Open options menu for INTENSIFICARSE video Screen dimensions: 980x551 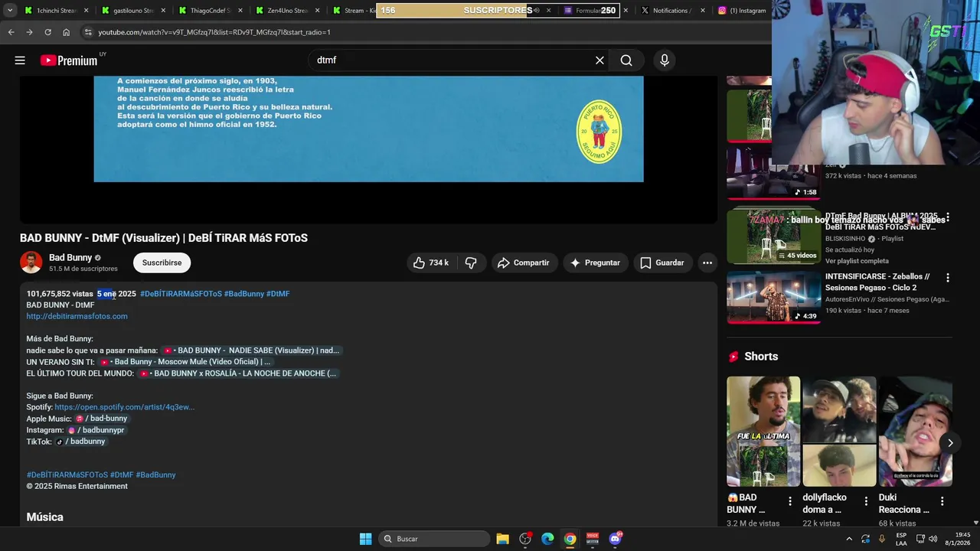coord(947,278)
